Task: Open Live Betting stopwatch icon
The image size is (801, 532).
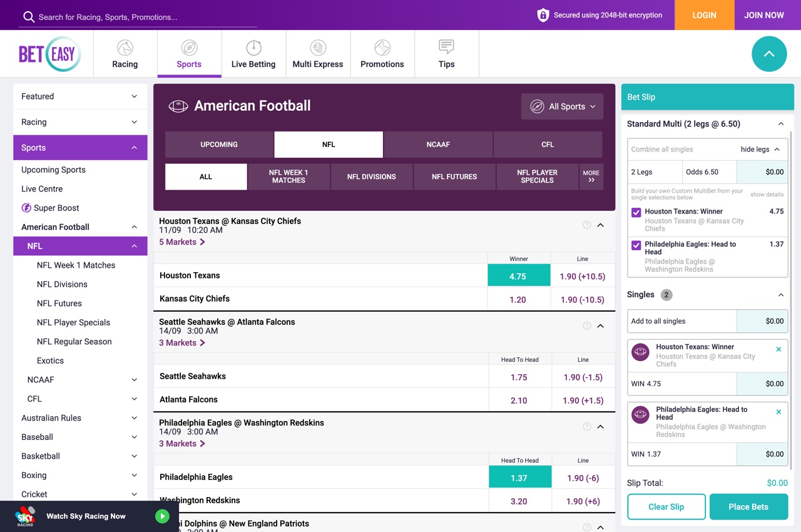Action: [x=253, y=48]
